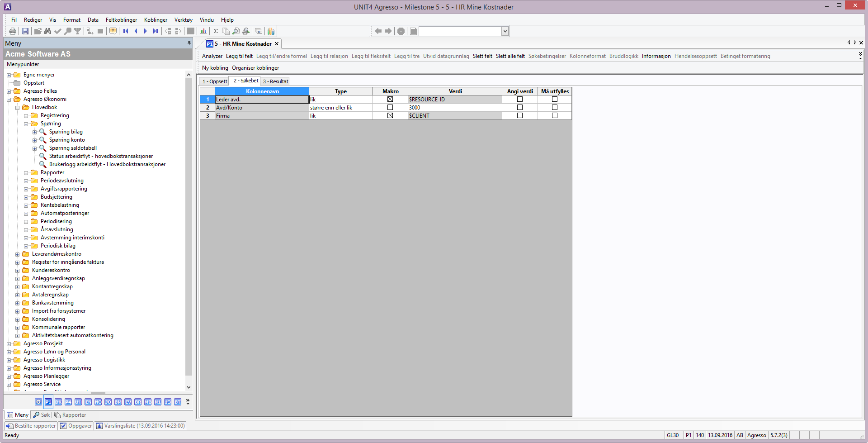Click Legg til felt
Image resolution: width=868 pixels, height=443 pixels.
click(239, 56)
